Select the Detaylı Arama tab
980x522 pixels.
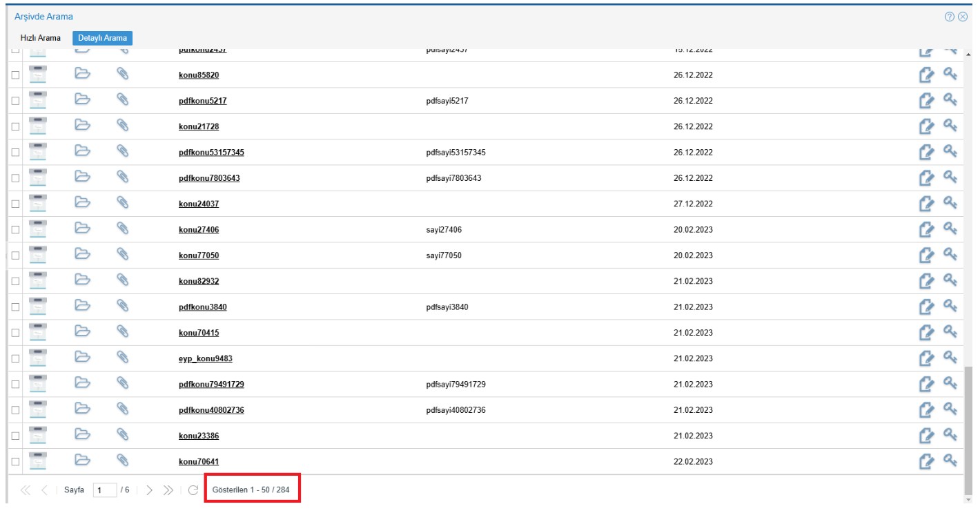pos(102,38)
